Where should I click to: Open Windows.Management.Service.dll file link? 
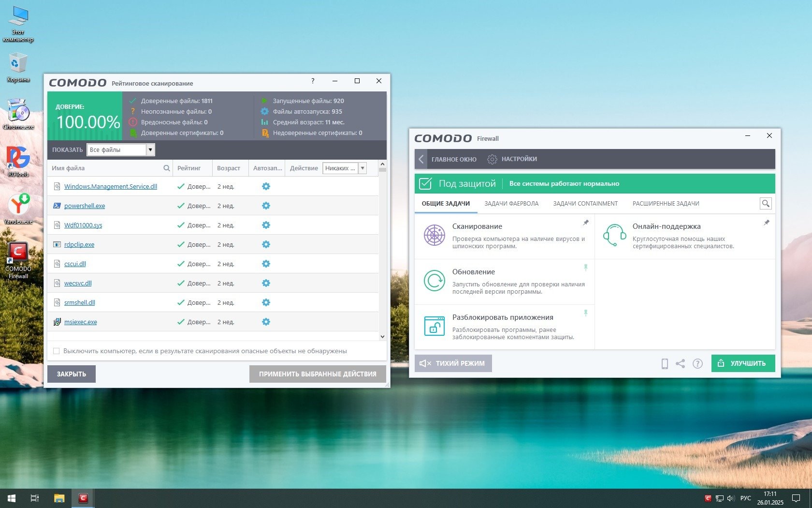(111, 186)
